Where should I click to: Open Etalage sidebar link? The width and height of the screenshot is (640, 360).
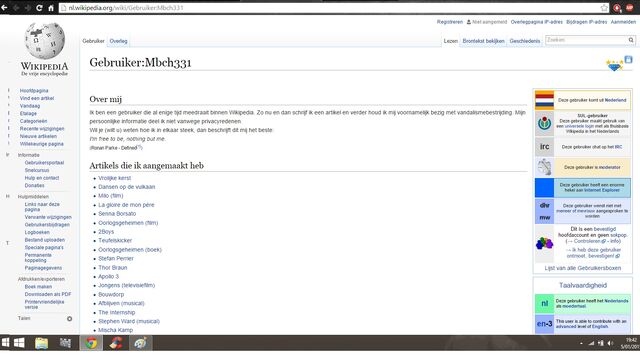pos(28,113)
